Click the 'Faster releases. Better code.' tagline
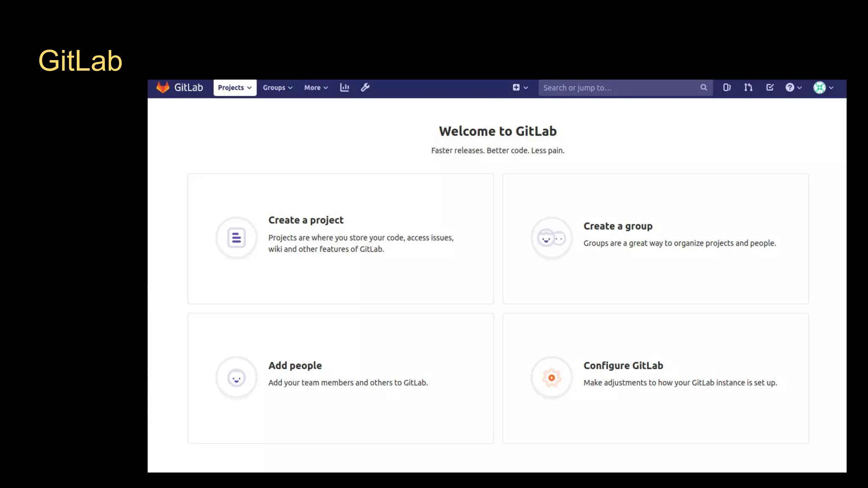868x488 pixels. pyautogui.click(x=498, y=150)
